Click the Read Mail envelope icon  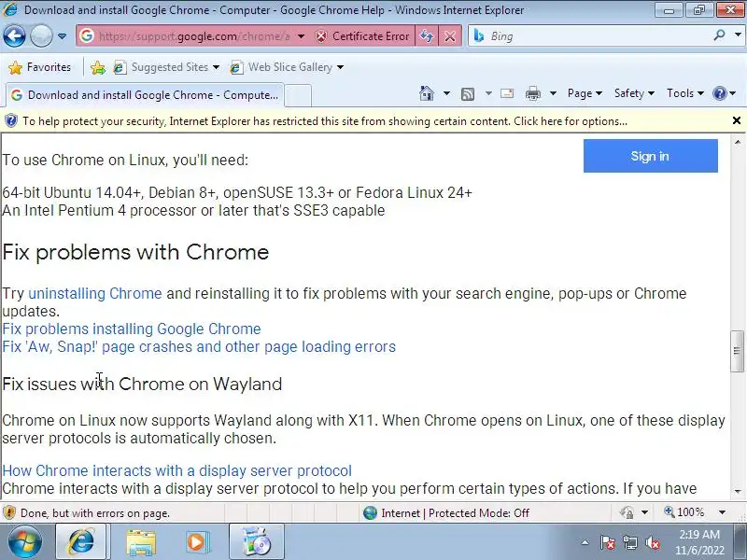coord(507,93)
